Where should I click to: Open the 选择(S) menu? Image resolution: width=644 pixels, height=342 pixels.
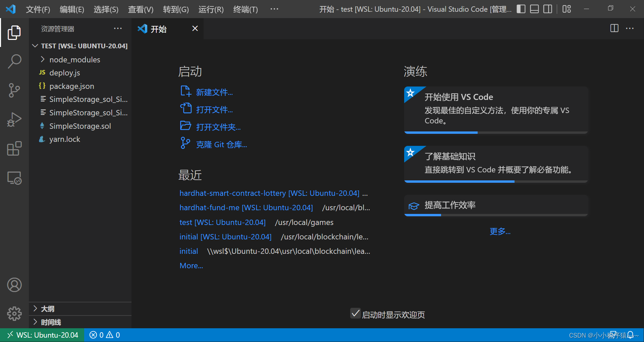click(x=106, y=9)
